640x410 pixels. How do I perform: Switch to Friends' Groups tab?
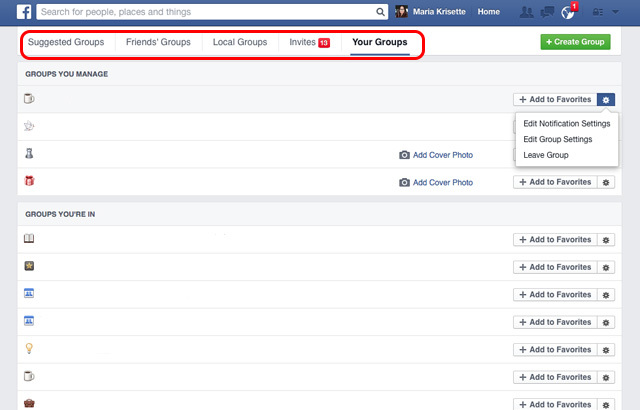coord(158,42)
